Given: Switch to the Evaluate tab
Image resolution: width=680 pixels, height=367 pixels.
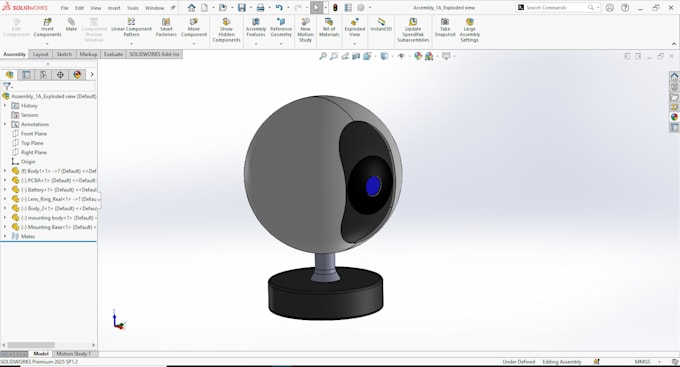Looking at the screenshot, I should (x=113, y=54).
